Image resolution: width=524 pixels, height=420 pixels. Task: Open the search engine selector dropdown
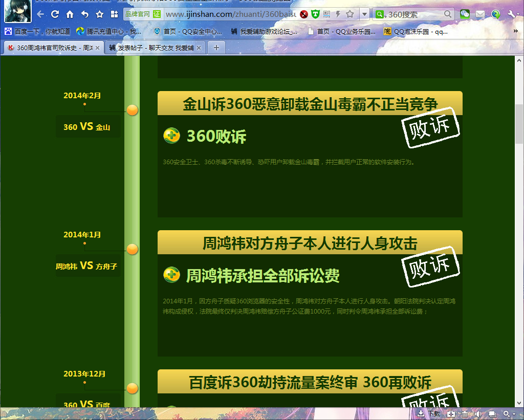[380, 14]
